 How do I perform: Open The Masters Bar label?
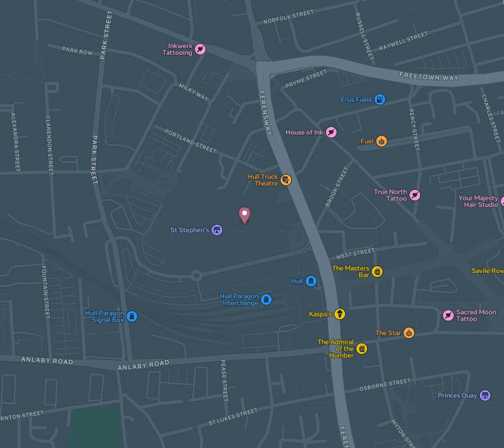pyautogui.click(x=351, y=272)
